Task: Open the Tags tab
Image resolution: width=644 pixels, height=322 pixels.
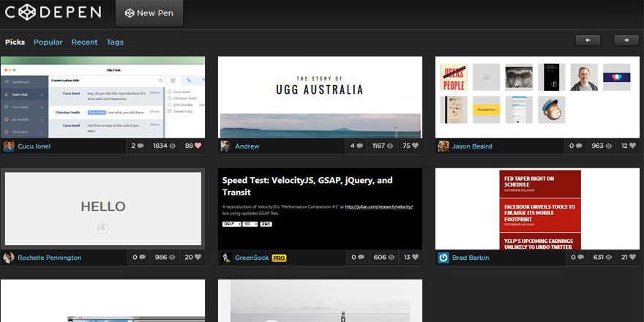Action: click(115, 42)
